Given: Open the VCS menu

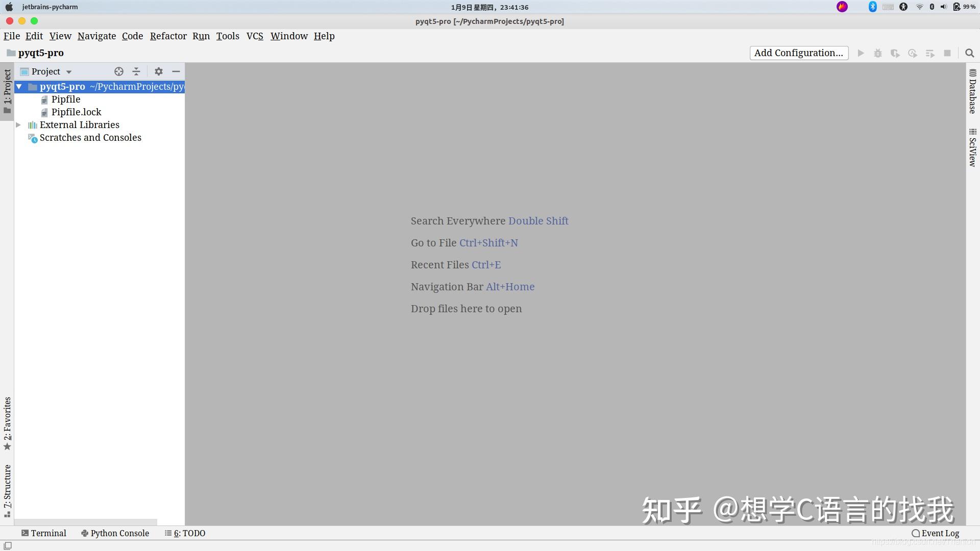Looking at the screenshot, I should [255, 36].
